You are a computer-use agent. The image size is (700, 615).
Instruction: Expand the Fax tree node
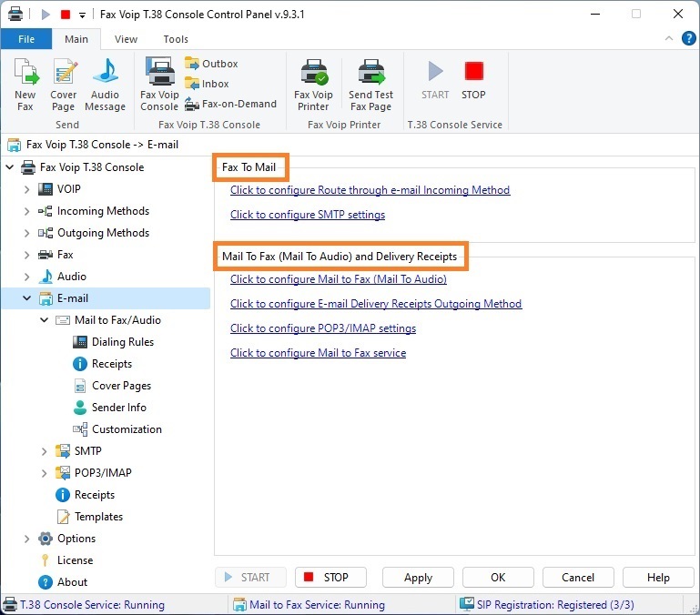(26, 255)
